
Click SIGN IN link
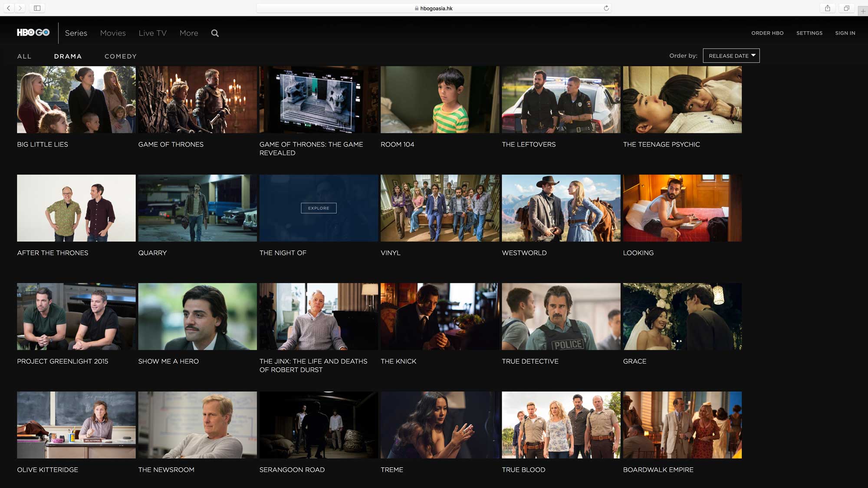(845, 33)
